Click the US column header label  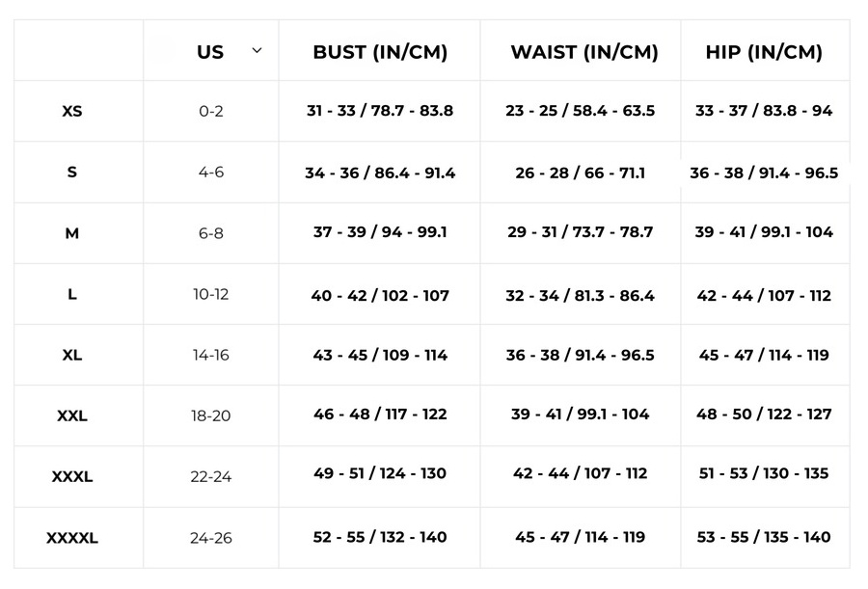pyautogui.click(x=210, y=52)
